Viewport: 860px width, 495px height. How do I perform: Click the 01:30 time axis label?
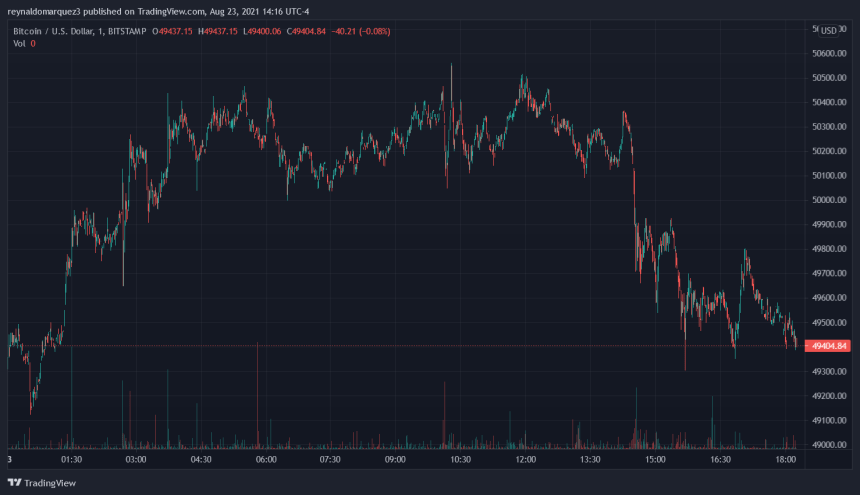[71, 459]
